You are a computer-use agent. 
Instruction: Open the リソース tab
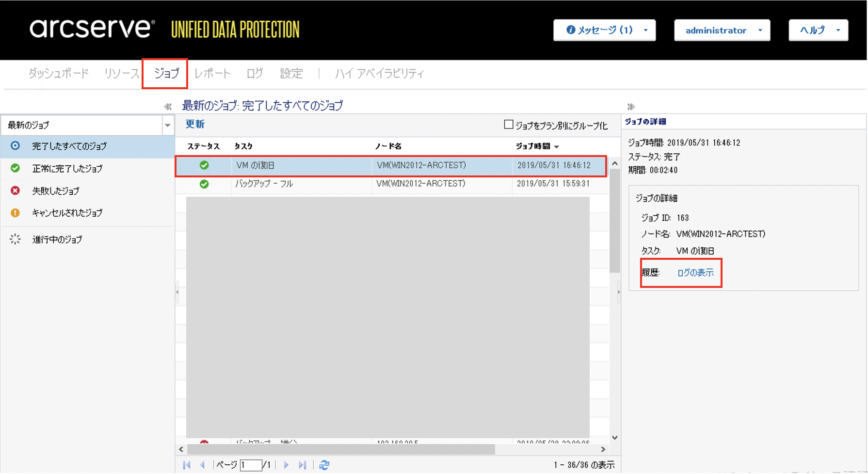pos(122,74)
